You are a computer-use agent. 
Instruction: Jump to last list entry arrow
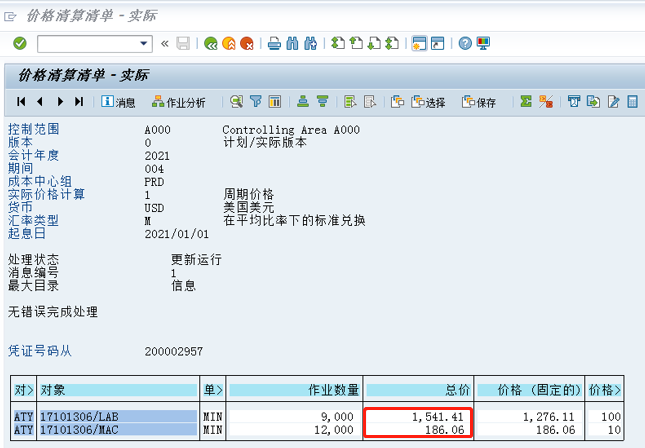(79, 102)
